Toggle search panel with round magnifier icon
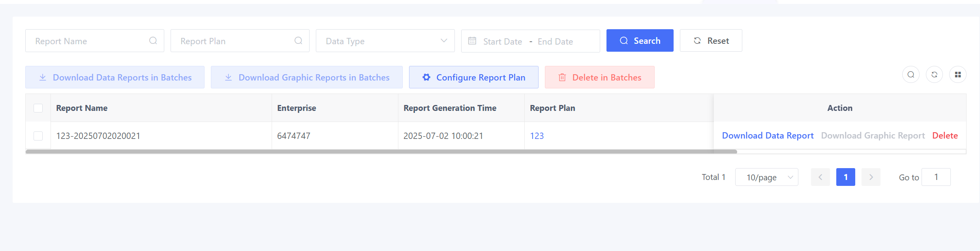This screenshot has width=980, height=251. [911, 75]
